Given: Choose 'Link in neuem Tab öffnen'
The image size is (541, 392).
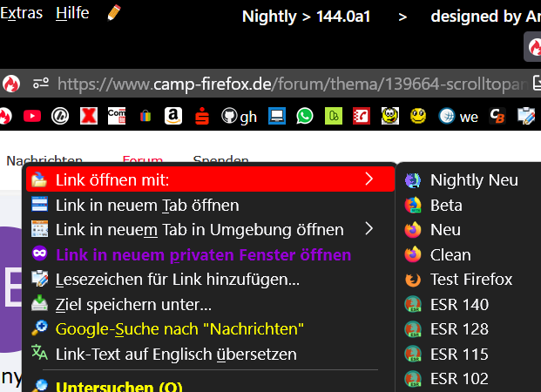Looking at the screenshot, I should [x=210, y=205].
